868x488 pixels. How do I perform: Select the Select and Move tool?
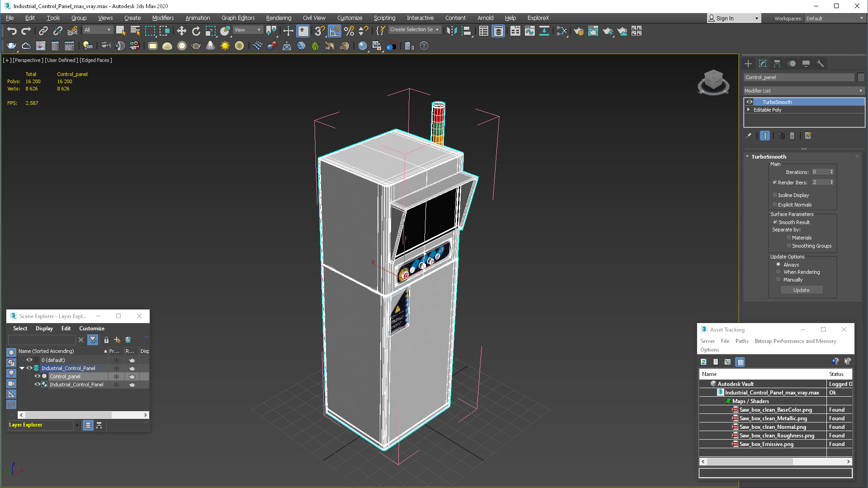point(181,31)
